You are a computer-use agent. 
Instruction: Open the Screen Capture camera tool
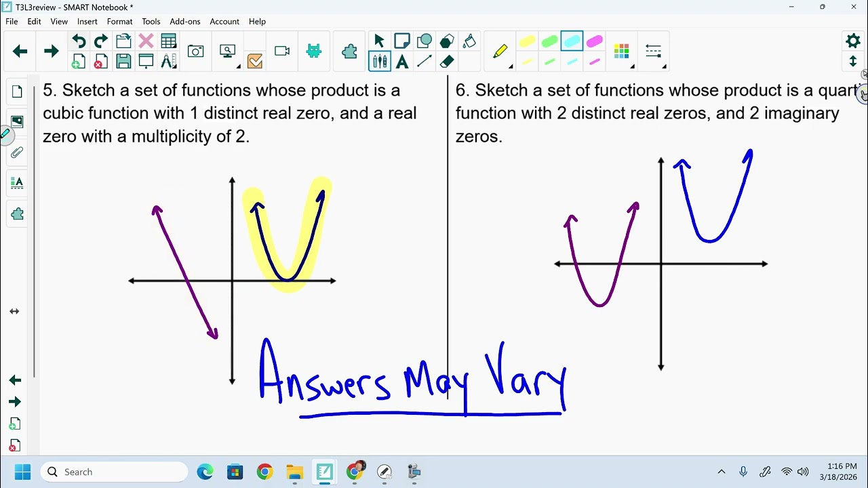(x=196, y=52)
